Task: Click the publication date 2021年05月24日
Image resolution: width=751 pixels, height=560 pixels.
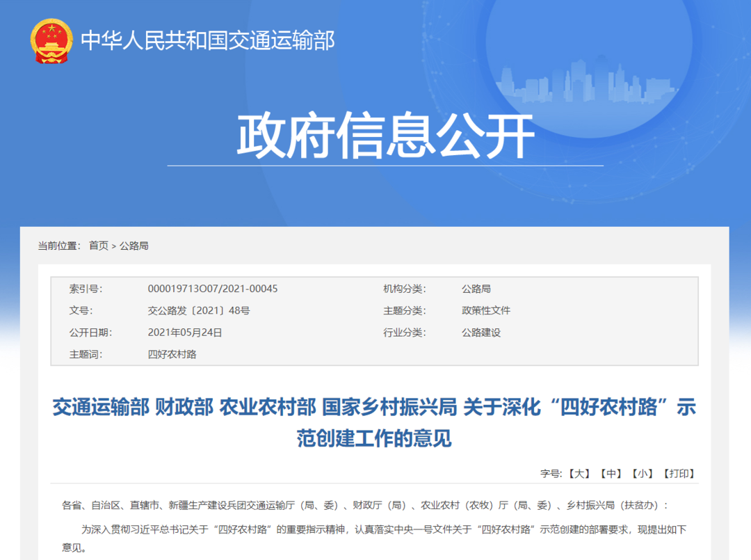Action: (185, 333)
